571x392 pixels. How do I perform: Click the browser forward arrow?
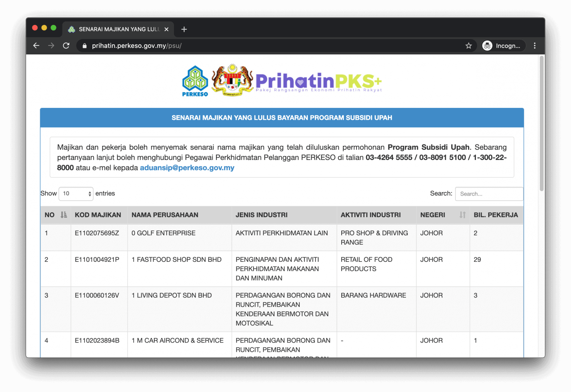tap(51, 46)
